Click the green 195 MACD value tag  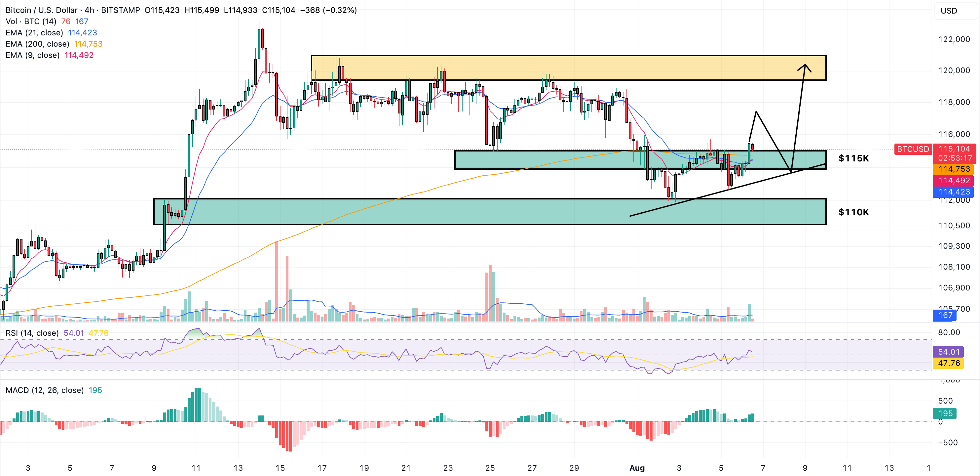(945, 413)
